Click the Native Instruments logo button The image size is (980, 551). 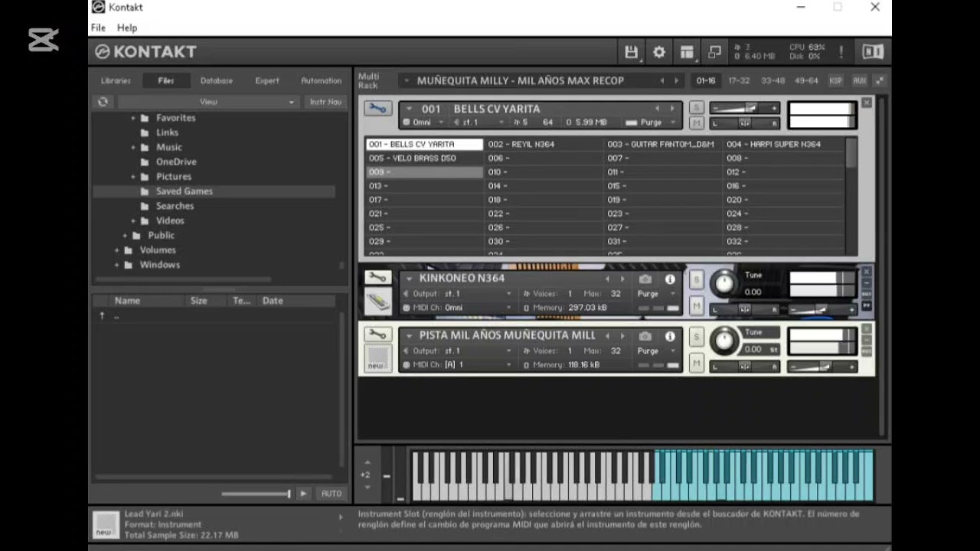(x=873, y=52)
